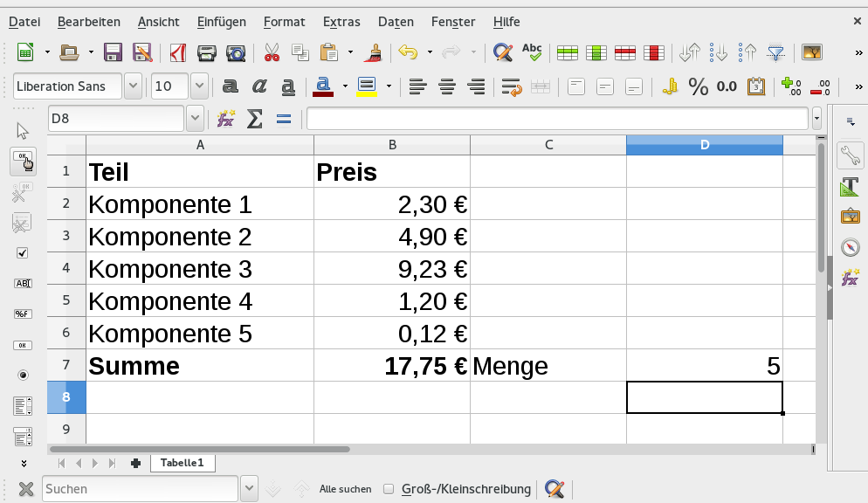
Task: Open the font size dropdown
Action: click(198, 86)
